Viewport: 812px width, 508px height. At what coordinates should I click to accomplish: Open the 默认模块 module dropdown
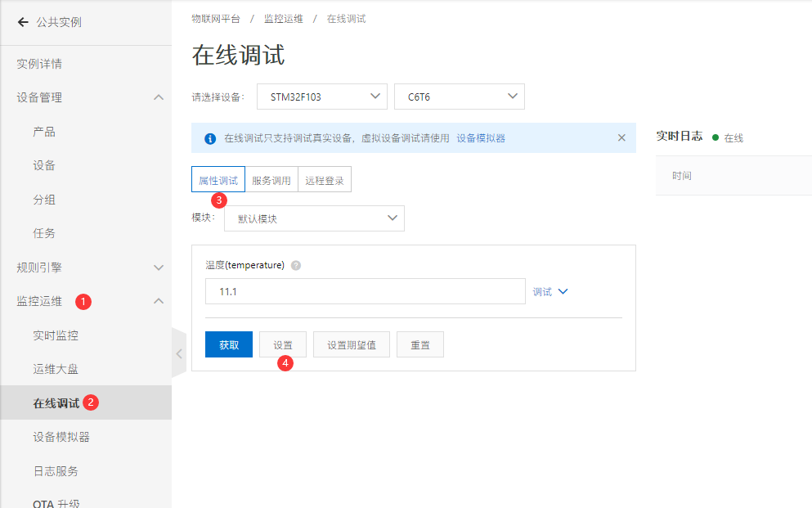click(314, 218)
